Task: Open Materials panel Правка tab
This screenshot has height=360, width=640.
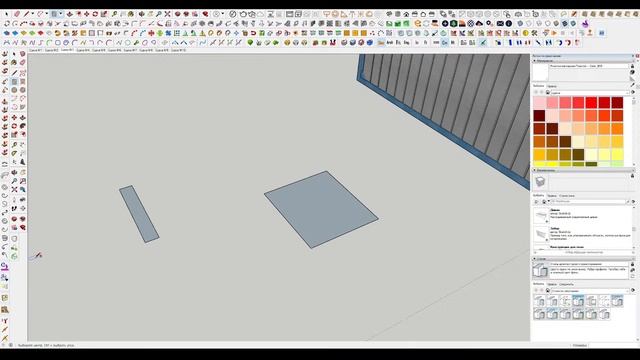Action: click(551, 86)
